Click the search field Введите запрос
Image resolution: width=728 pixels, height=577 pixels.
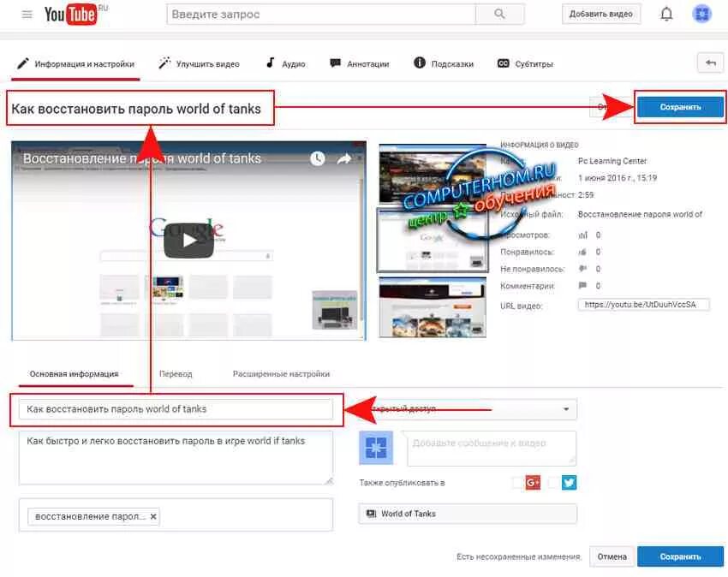click(321, 14)
